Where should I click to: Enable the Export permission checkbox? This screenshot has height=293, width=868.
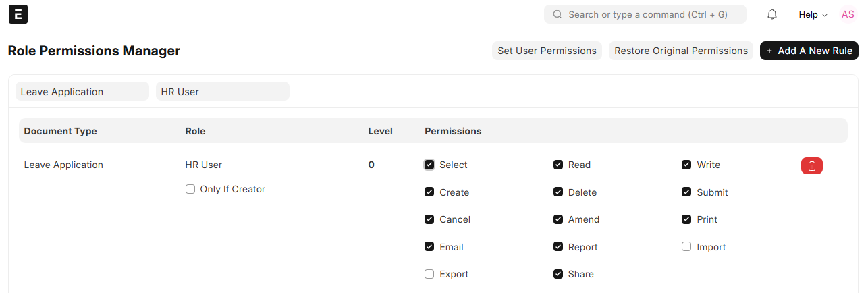point(429,274)
